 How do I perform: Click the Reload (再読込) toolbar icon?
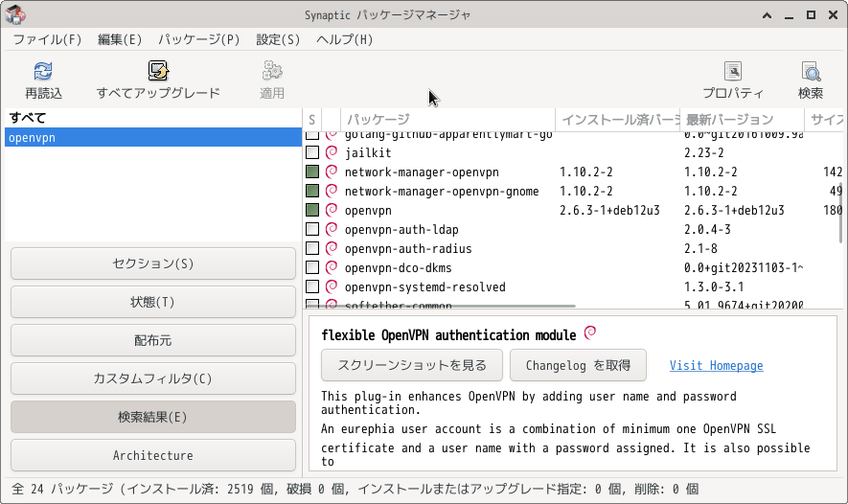(43, 72)
